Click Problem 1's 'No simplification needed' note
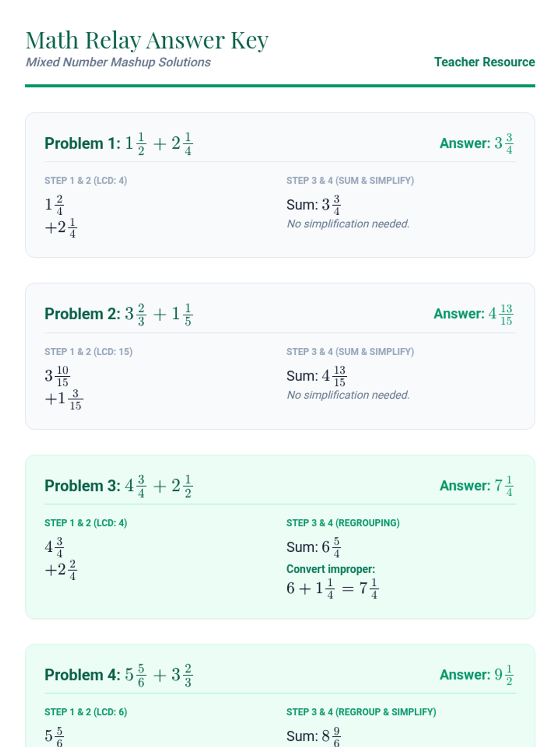This screenshot has width=560, height=747. pos(348,224)
